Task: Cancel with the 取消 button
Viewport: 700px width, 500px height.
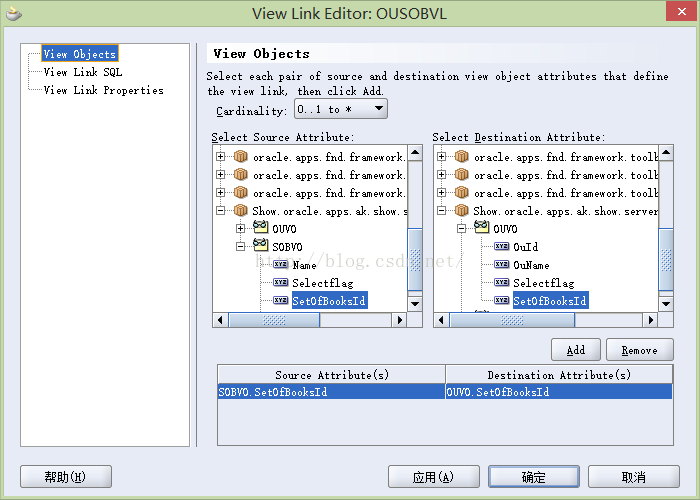Action: [634, 477]
